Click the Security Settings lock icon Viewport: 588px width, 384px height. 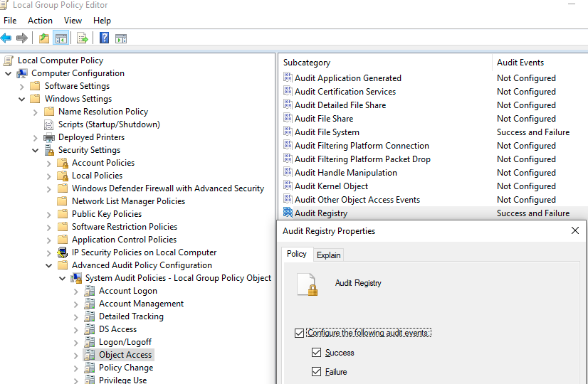(x=49, y=150)
